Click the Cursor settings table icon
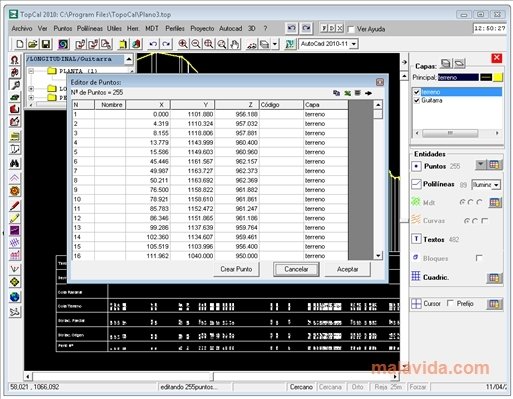This screenshot has height=399, width=513. click(494, 304)
